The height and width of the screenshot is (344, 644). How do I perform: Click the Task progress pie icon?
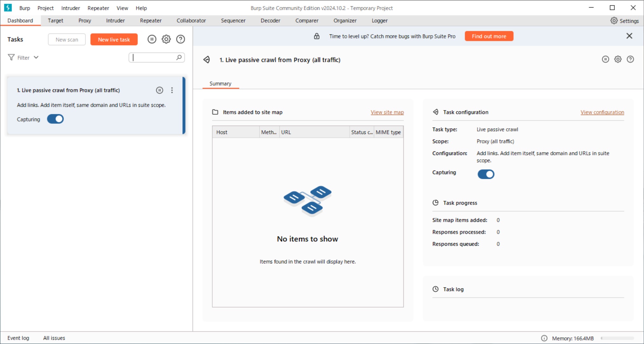pos(435,203)
